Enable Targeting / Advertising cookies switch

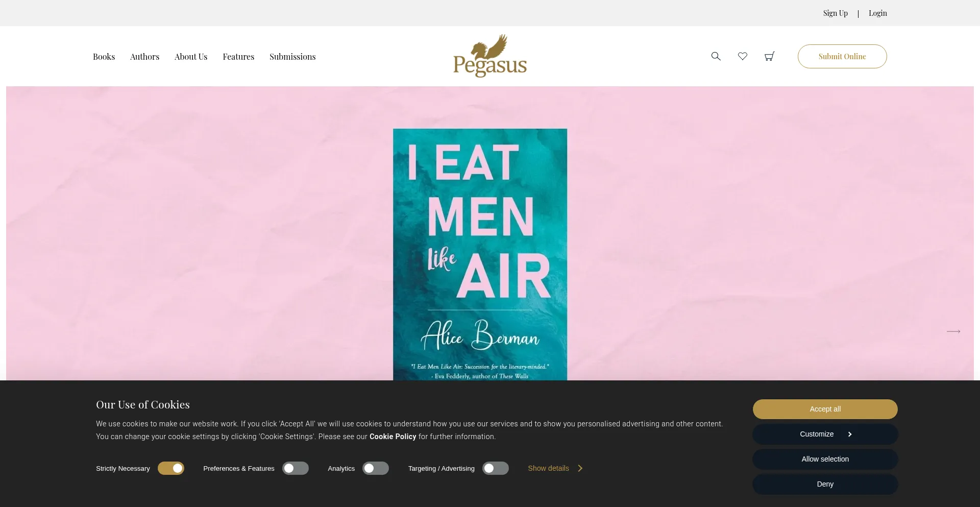click(x=496, y=468)
